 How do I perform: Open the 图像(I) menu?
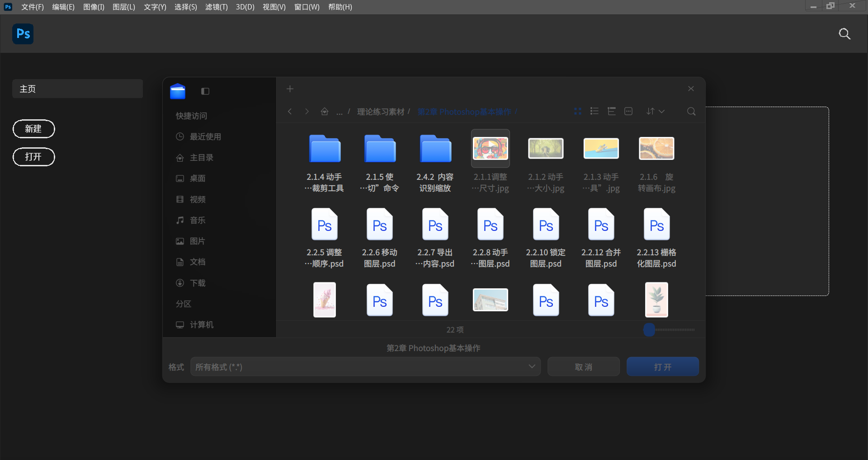pyautogui.click(x=94, y=7)
